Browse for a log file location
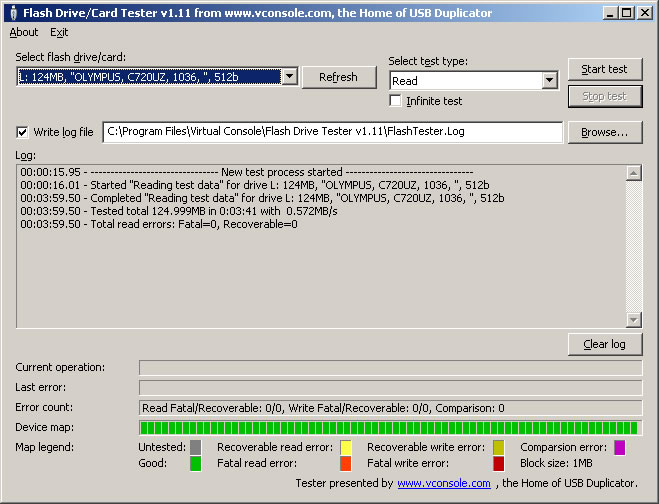659x504 pixels. (604, 132)
